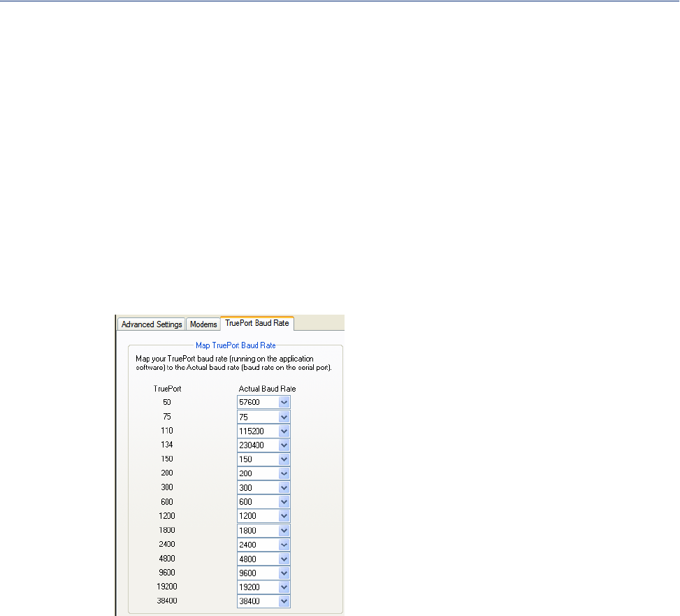
Task: Select the TruePort Baud Rate tab
Action: point(257,323)
